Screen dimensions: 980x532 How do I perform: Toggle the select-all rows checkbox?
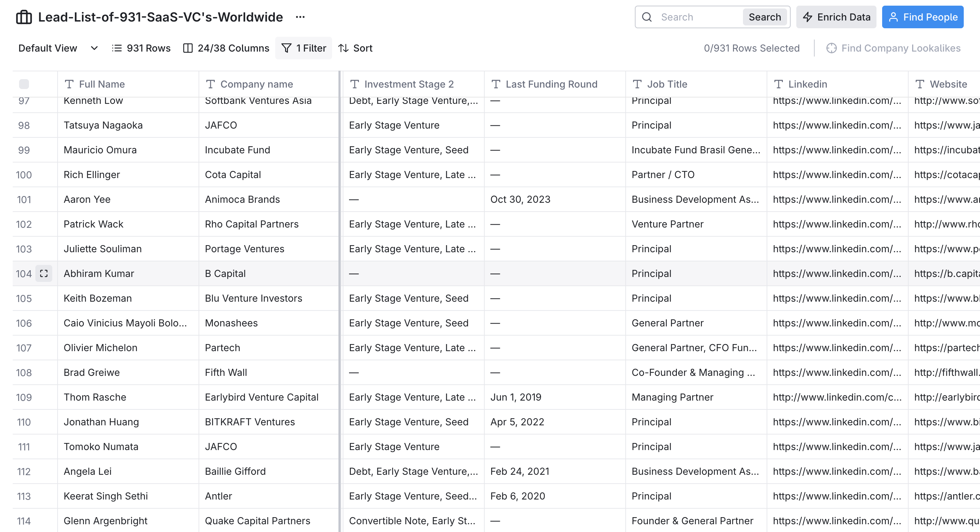(24, 84)
